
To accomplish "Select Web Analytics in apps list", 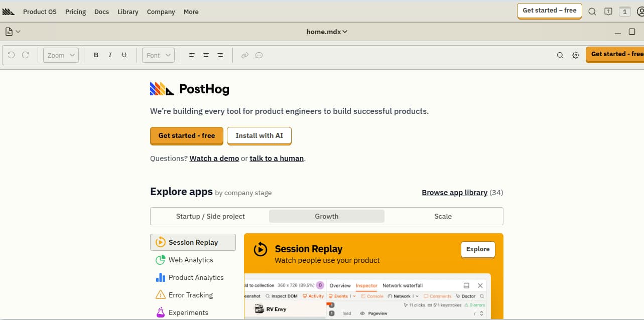I will click(193, 260).
